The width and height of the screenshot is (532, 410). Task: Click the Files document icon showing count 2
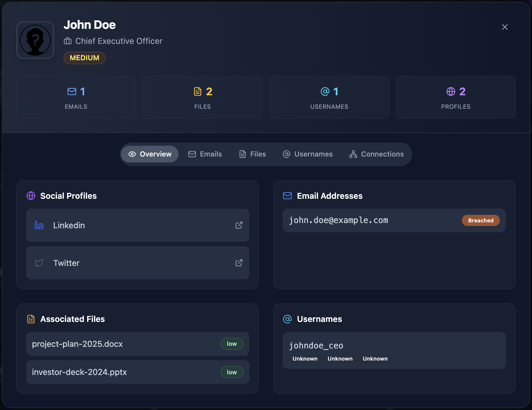(x=198, y=92)
